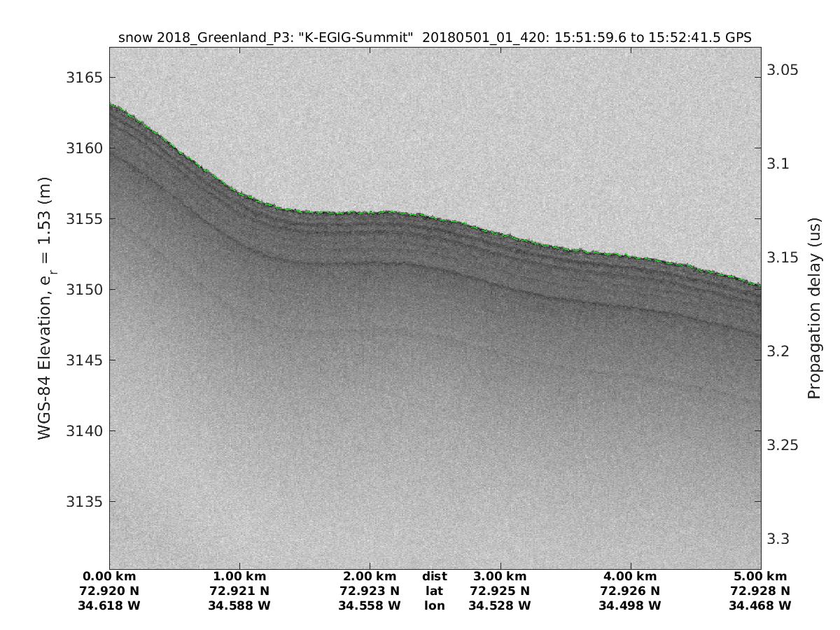Click the 'lon' legend text on x-axis

coord(434,605)
